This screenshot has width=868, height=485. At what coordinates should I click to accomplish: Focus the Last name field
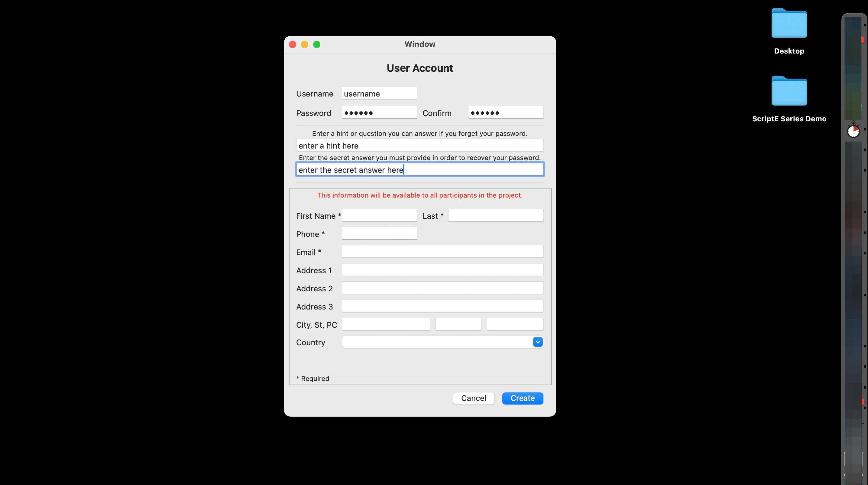tap(495, 215)
